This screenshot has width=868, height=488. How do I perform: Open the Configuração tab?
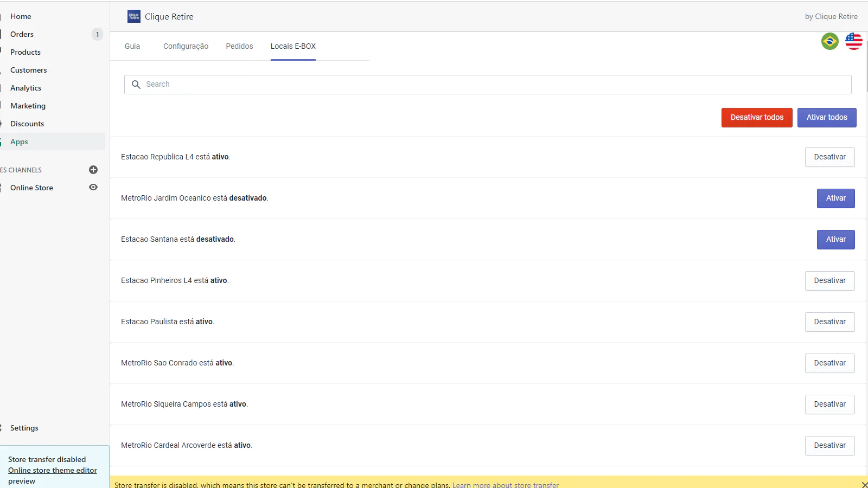click(x=186, y=46)
